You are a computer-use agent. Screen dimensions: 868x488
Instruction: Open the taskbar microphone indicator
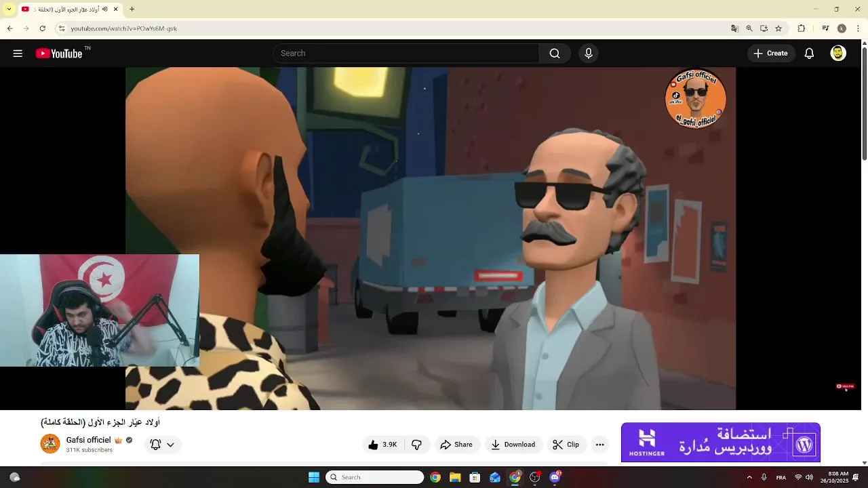click(x=764, y=477)
